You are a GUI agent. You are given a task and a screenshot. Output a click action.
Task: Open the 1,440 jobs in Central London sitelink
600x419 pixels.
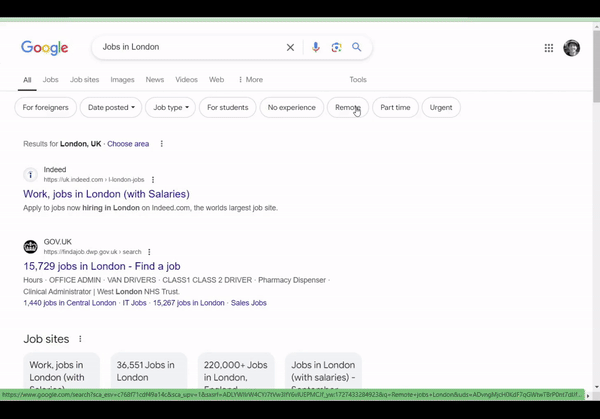tap(70, 303)
